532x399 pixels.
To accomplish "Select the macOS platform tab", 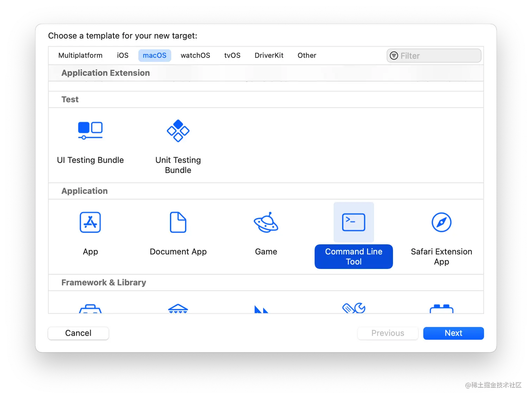I will click(x=154, y=56).
